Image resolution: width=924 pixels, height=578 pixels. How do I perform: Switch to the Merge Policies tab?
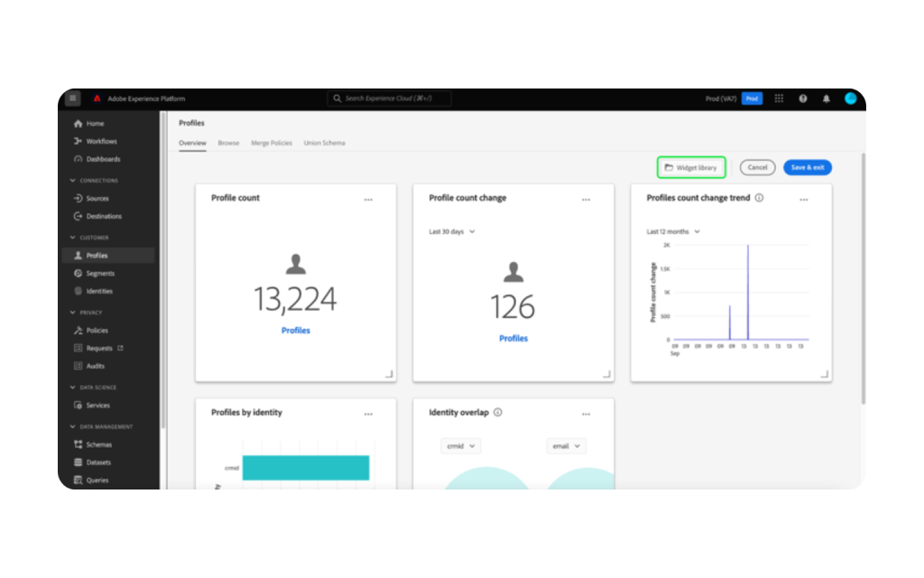(271, 144)
